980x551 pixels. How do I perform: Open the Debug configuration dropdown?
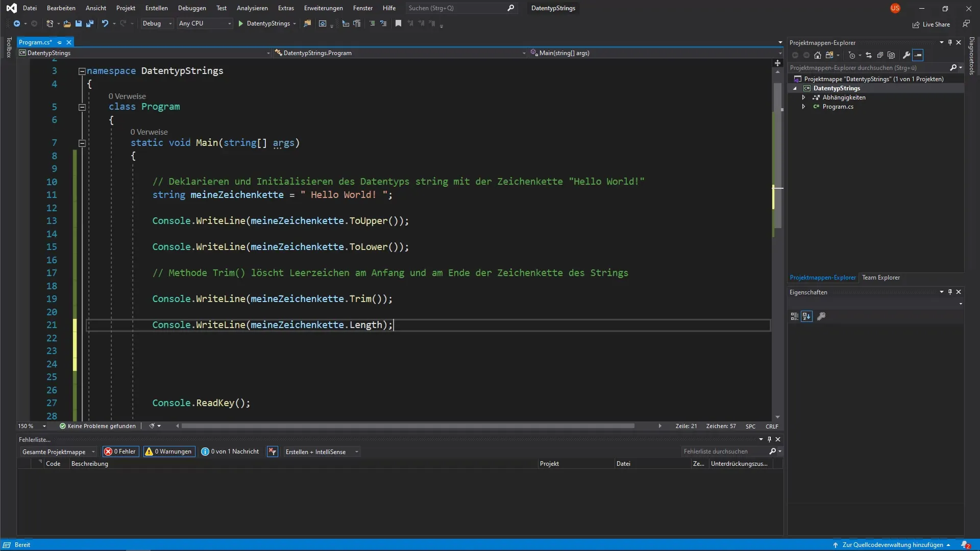pyautogui.click(x=157, y=23)
